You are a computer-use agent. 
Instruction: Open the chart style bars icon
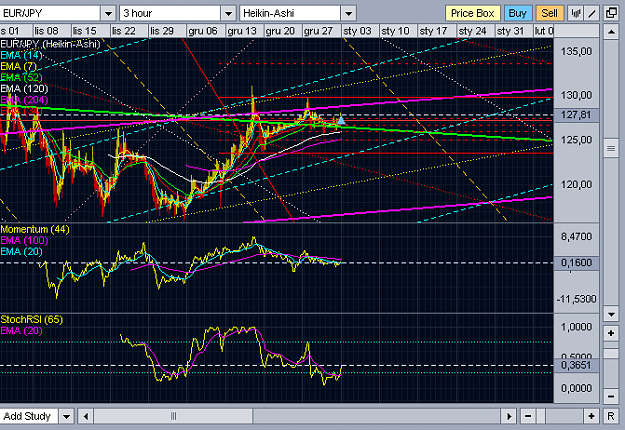click(575, 13)
